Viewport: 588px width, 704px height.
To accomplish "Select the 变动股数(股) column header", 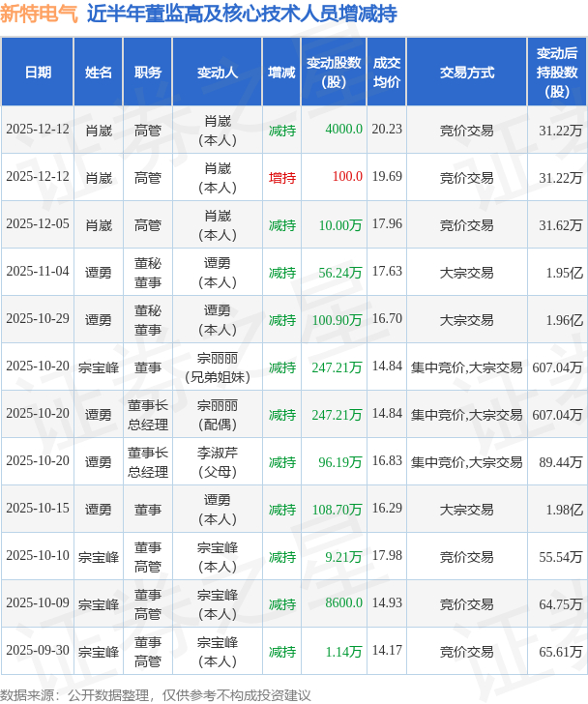I will pos(334,73).
